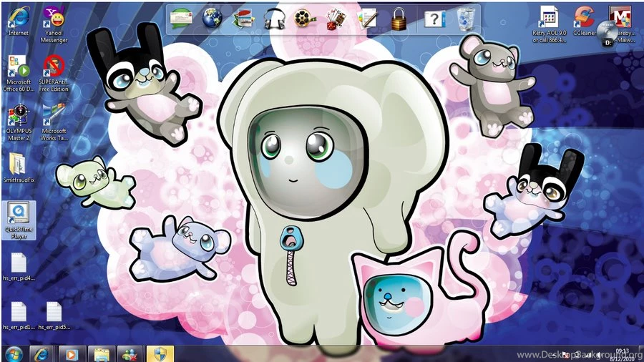Click the headphones music icon in the dock
The width and height of the screenshot is (644, 362).
tap(273, 18)
